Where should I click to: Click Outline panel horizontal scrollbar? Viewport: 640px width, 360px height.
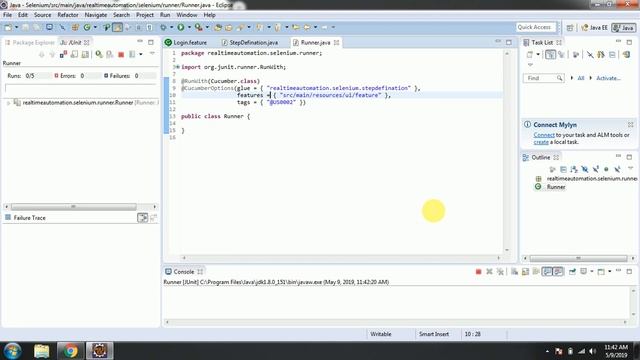[578, 258]
